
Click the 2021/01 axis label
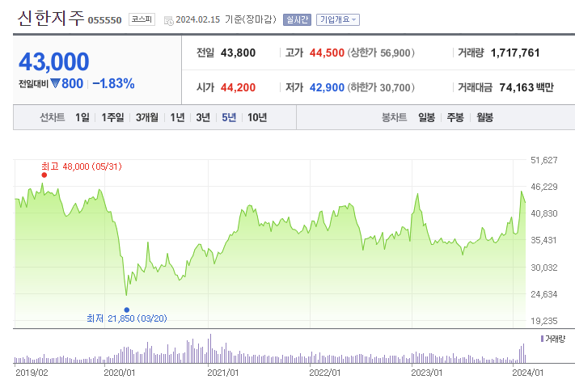(x=223, y=373)
